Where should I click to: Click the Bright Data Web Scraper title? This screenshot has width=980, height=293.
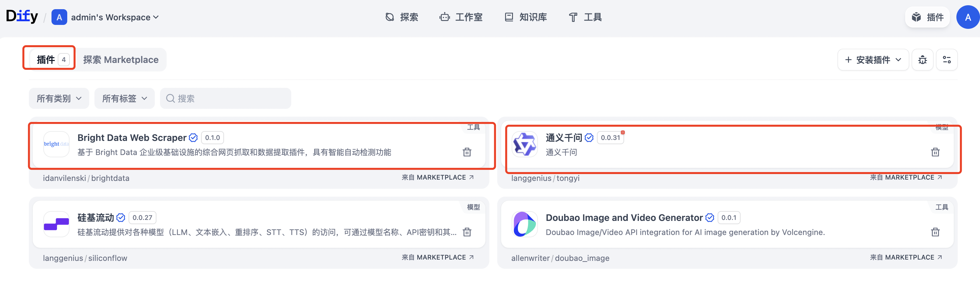point(132,138)
